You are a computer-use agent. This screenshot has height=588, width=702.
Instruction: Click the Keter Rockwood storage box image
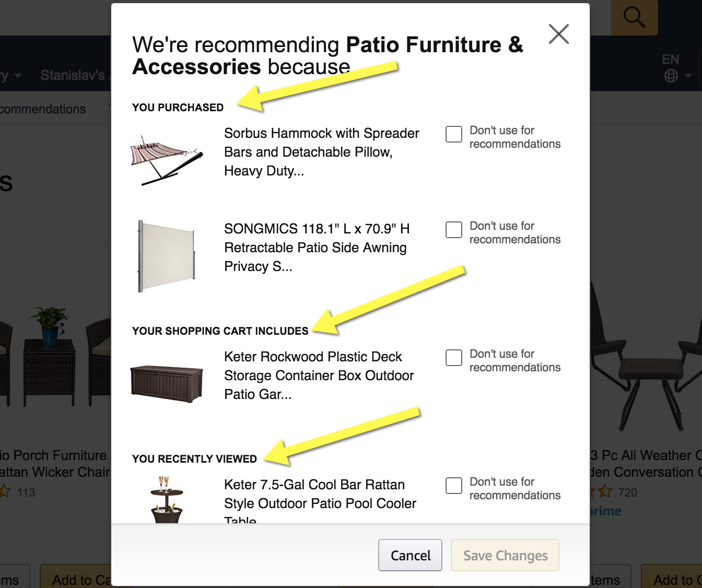pos(167,382)
